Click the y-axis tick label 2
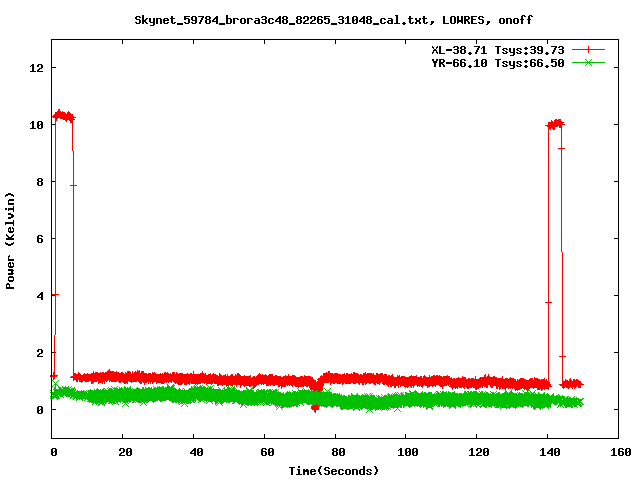 40,353
